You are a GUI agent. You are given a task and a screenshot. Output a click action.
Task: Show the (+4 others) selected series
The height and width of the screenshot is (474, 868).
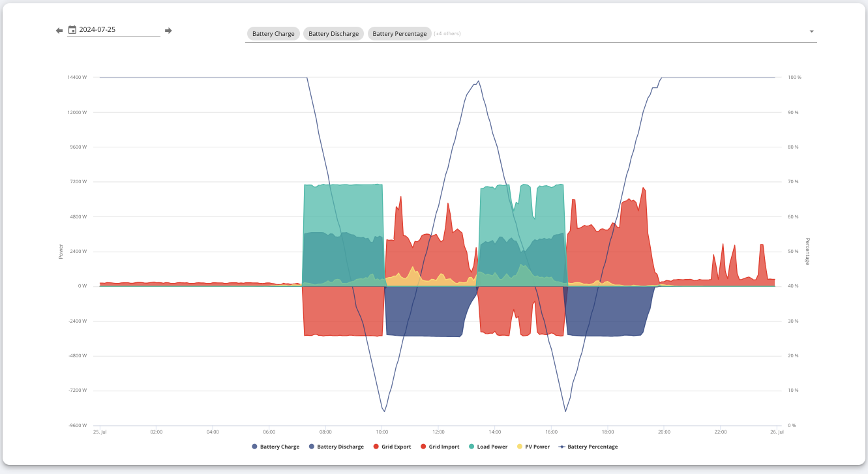click(x=447, y=33)
